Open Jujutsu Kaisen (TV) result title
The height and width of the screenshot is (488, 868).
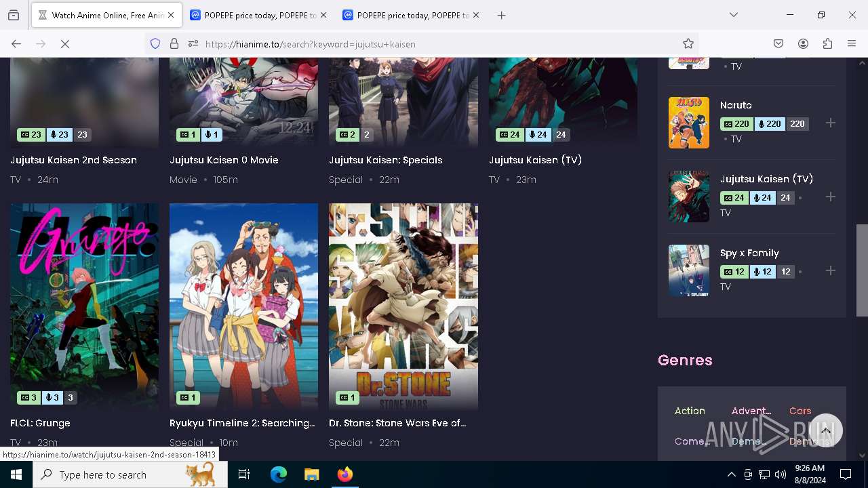[535, 160]
